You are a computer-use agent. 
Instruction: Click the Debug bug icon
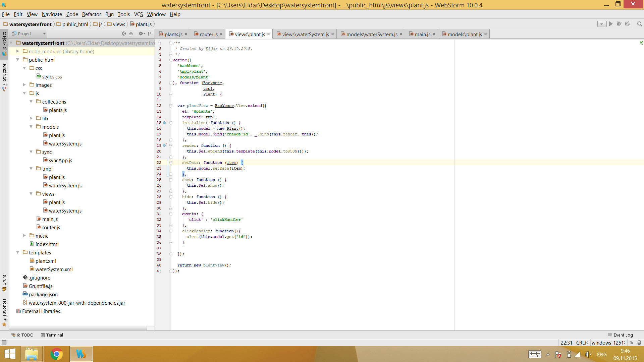(619, 24)
